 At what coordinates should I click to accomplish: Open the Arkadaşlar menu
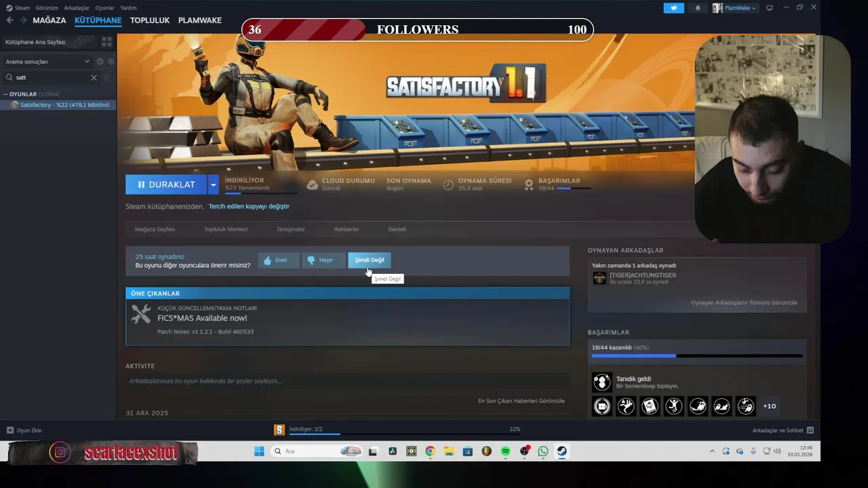(77, 8)
